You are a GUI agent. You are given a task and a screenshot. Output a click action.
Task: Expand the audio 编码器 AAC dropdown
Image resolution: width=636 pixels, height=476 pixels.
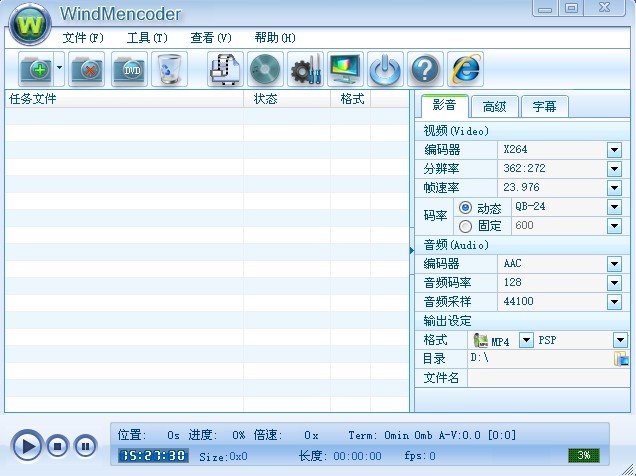pos(615,264)
